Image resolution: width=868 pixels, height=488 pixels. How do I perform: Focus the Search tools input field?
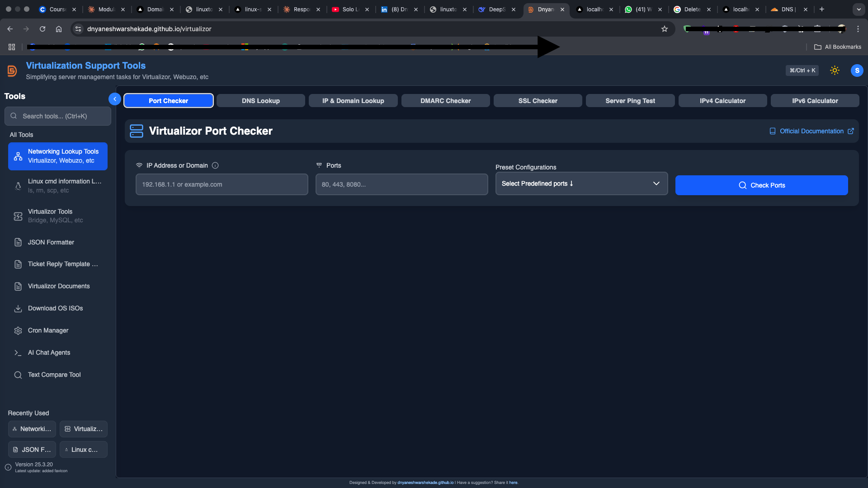tap(58, 116)
